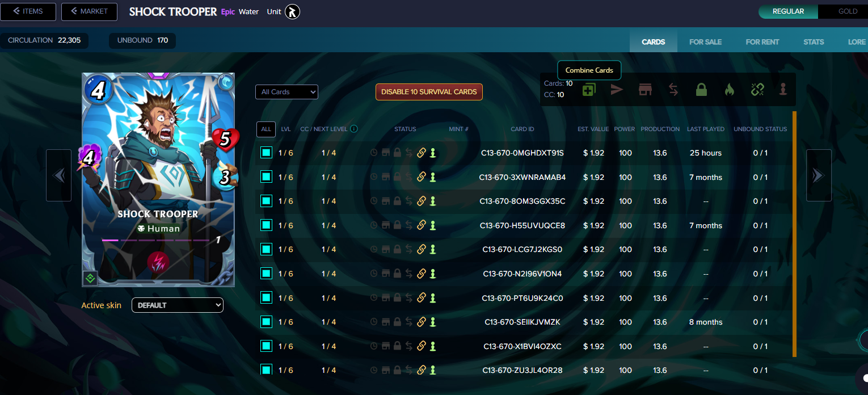
Task: Open the FOR RENT tab
Action: [x=762, y=42]
